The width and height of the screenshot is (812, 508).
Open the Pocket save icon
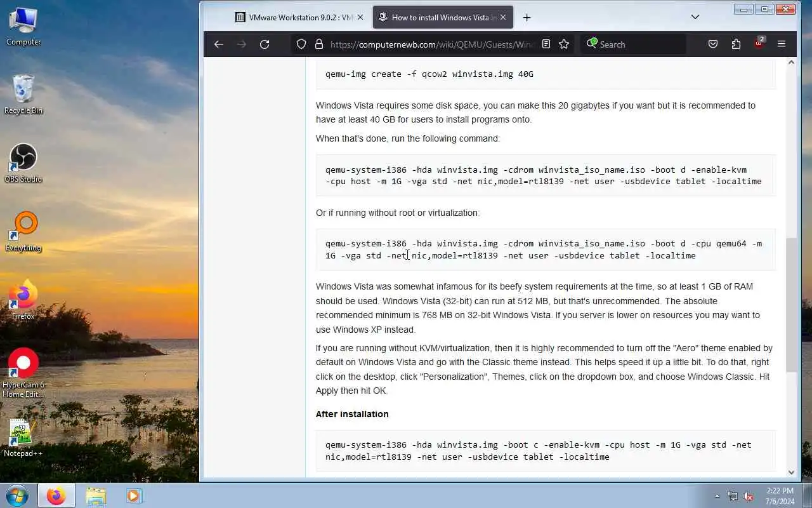(713, 44)
